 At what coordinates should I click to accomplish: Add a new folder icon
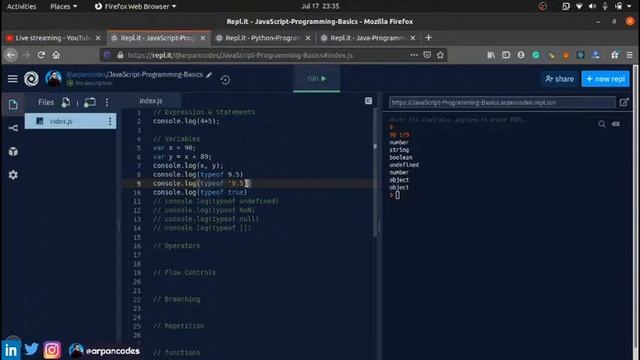coord(90,102)
